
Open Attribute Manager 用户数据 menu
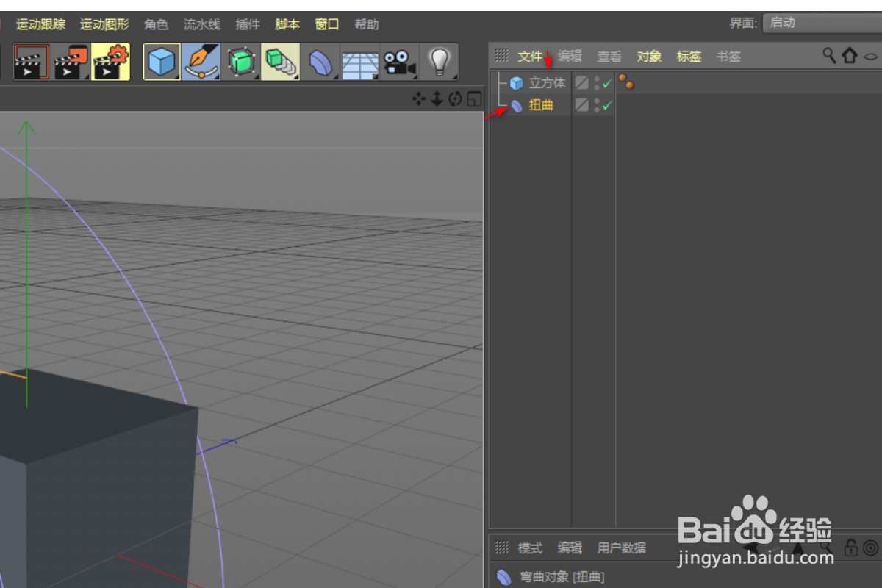point(622,548)
